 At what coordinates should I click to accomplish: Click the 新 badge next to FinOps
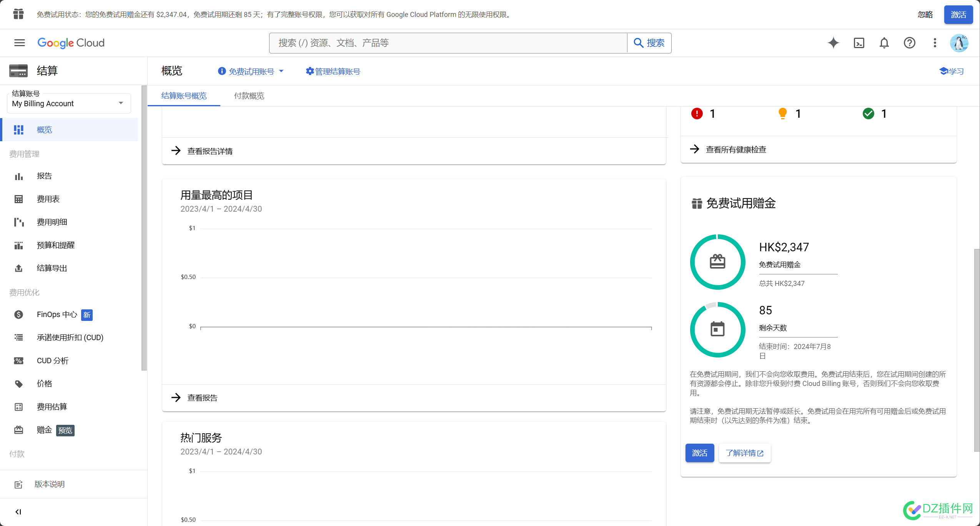[x=87, y=315]
